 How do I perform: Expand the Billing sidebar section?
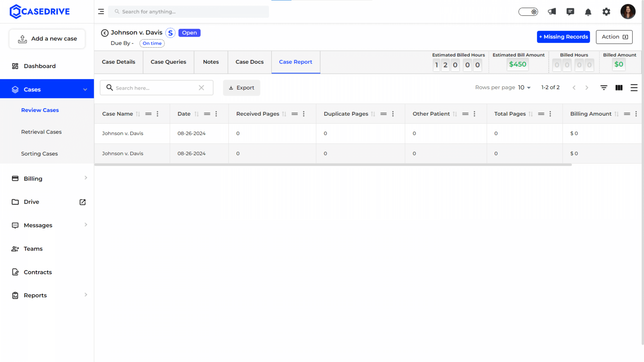point(86,178)
